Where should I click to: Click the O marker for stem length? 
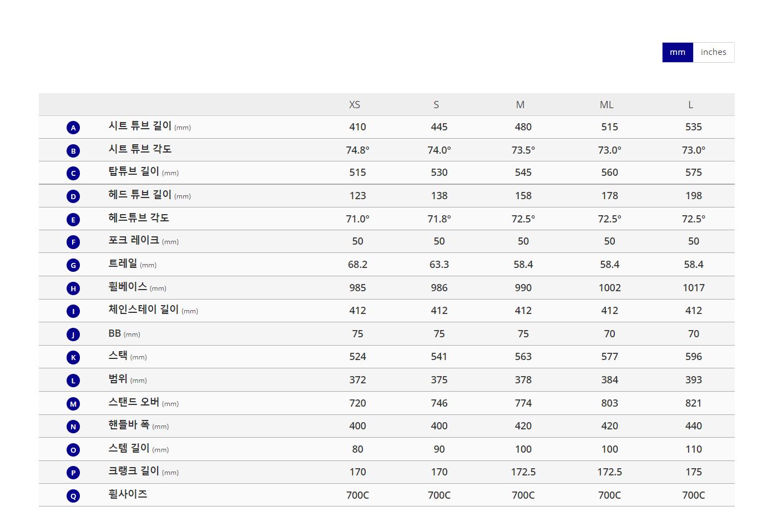tap(73, 450)
